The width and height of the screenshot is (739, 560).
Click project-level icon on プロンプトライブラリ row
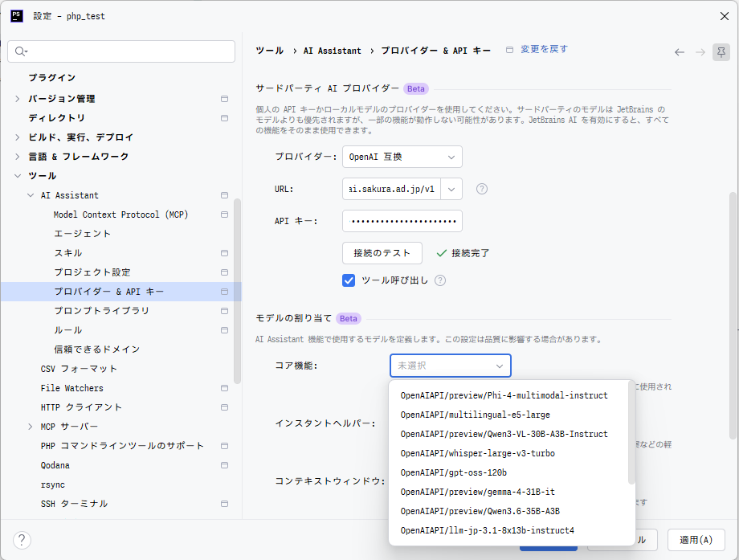[224, 311]
